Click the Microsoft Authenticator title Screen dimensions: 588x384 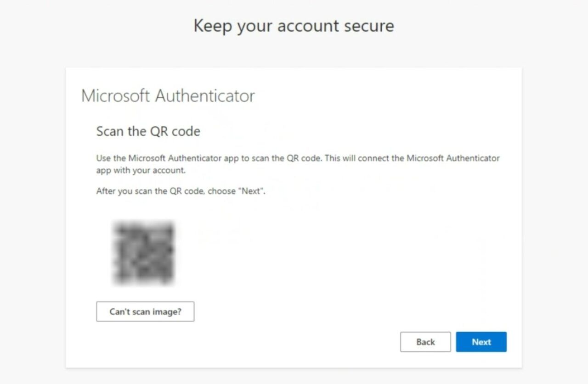click(168, 95)
